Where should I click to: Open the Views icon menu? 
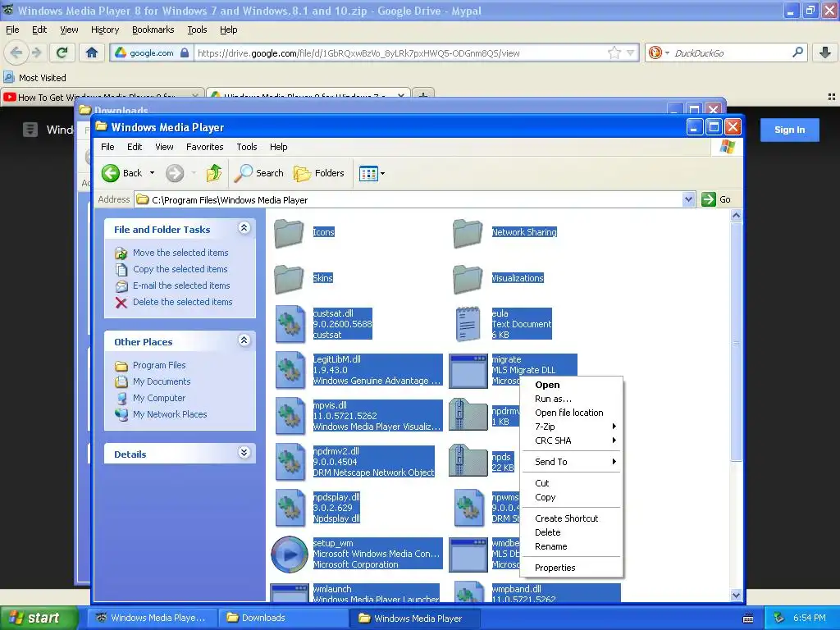click(x=372, y=174)
